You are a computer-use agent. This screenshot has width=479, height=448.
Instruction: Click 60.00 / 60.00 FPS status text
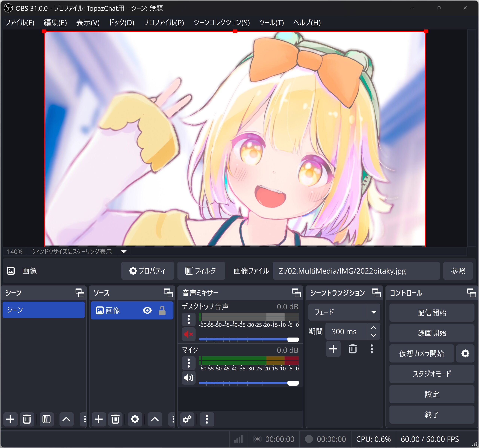tap(430, 439)
